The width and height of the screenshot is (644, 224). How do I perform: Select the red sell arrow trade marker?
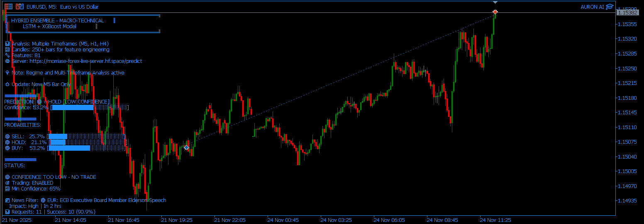pos(495,12)
